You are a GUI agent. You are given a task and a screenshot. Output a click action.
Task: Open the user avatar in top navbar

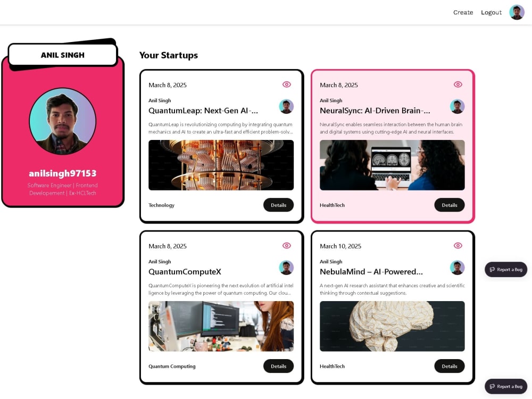(517, 12)
